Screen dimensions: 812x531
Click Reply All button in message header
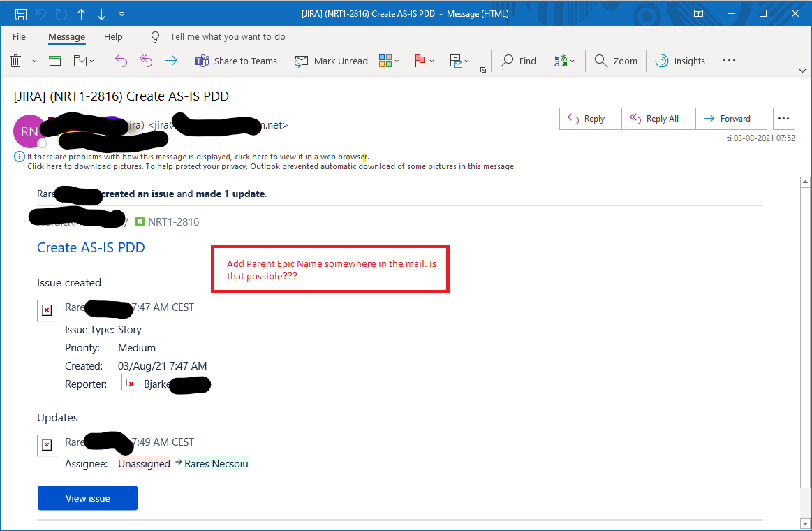(x=658, y=119)
